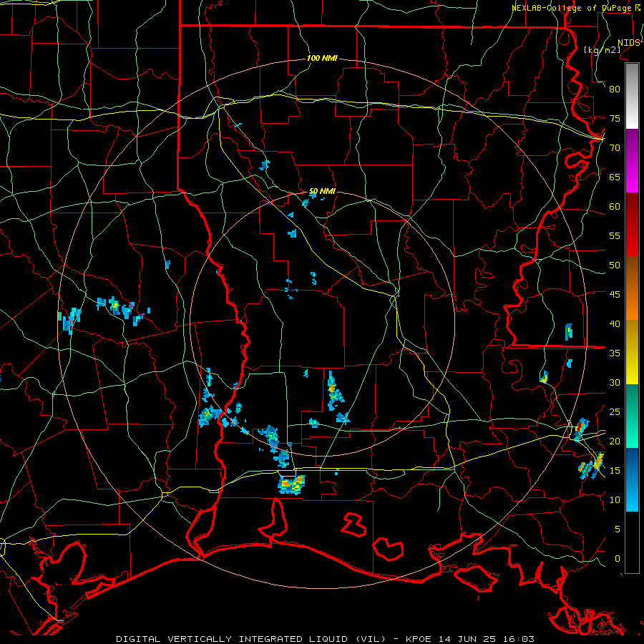The image size is (644, 644).
Task: Click the NIDS label above the scale
Action: point(629,43)
